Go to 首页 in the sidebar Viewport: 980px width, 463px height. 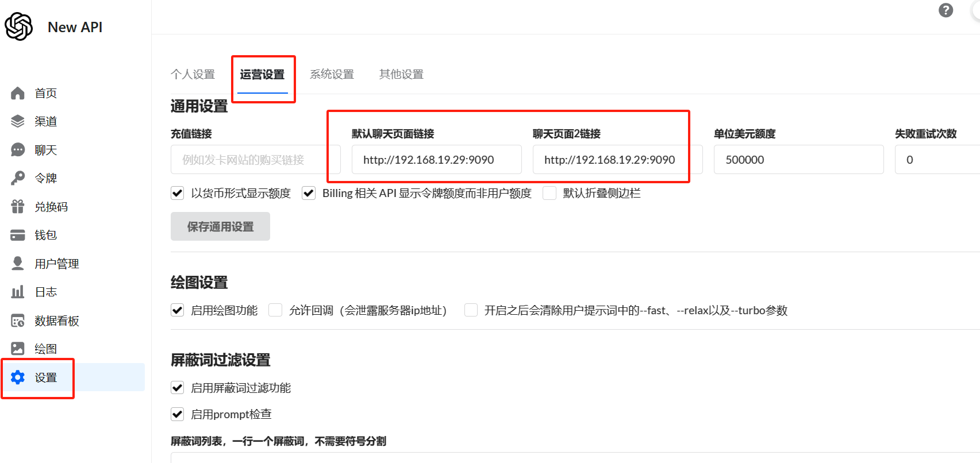coord(46,93)
